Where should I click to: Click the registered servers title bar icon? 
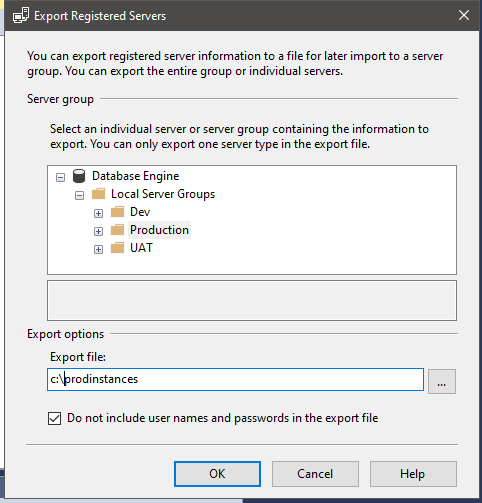(21, 16)
